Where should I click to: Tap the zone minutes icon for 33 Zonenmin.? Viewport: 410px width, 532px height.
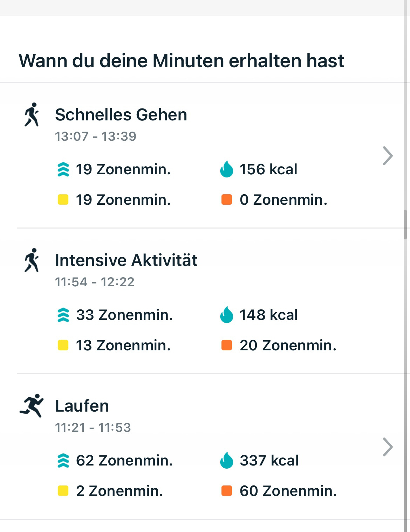point(63,315)
